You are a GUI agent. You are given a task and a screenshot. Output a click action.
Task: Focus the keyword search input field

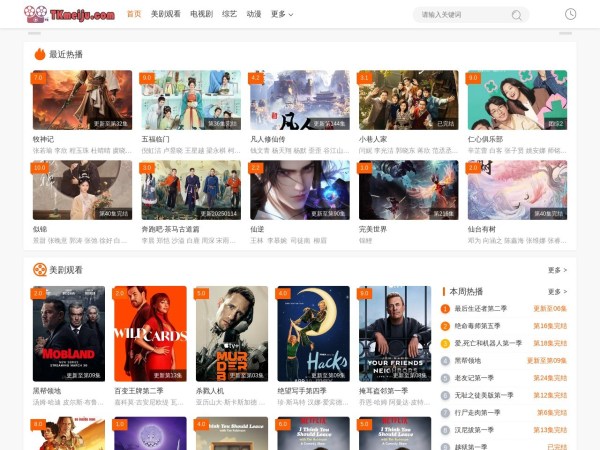click(x=462, y=15)
